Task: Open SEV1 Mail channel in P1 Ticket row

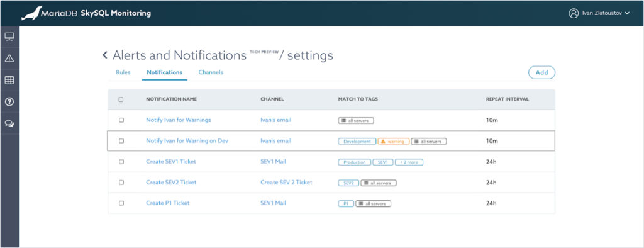Action: (273, 203)
